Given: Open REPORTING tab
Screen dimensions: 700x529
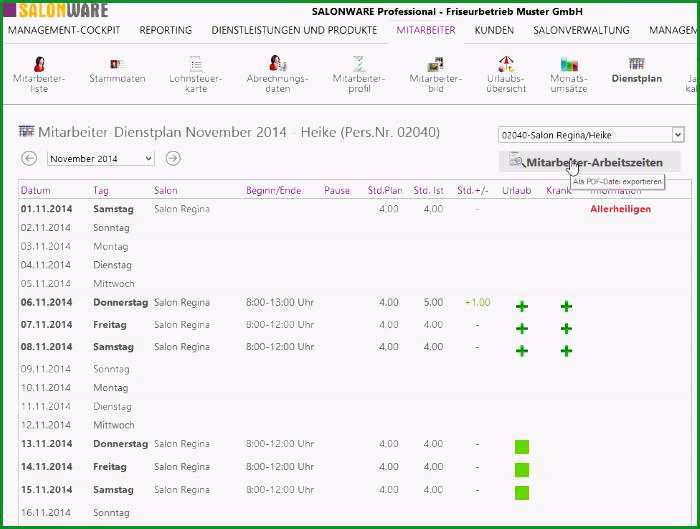Looking at the screenshot, I should (166, 30).
